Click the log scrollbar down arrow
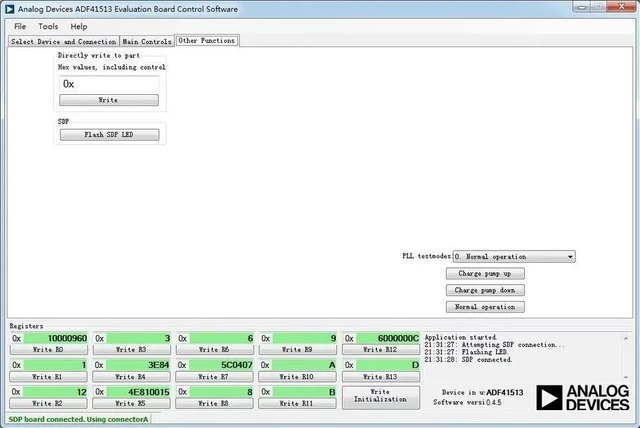The width and height of the screenshot is (640, 428). coord(626,377)
